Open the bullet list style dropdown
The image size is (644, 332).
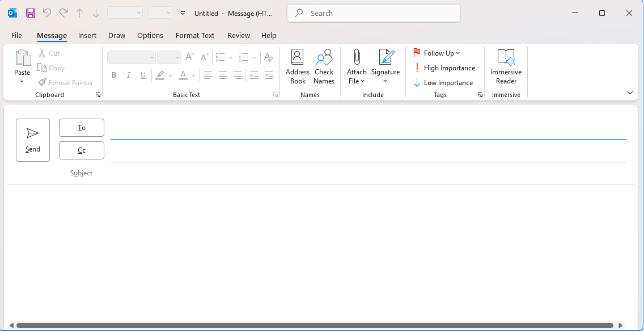(231, 57)
